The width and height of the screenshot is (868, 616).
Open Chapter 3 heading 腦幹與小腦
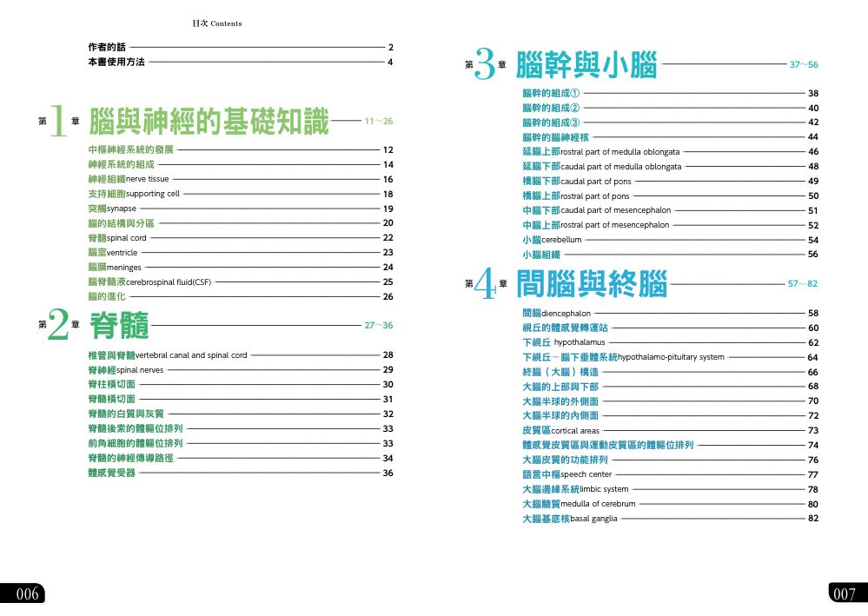click(x=586, y=66)
